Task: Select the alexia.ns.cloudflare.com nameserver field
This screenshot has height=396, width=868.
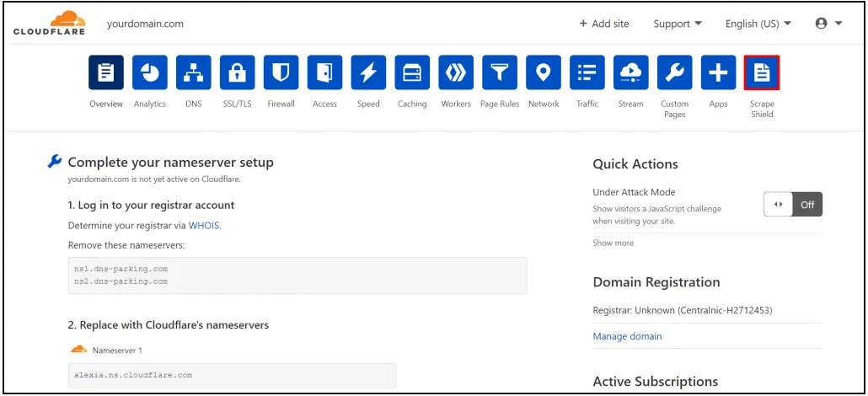Action: tap(232, 376)
